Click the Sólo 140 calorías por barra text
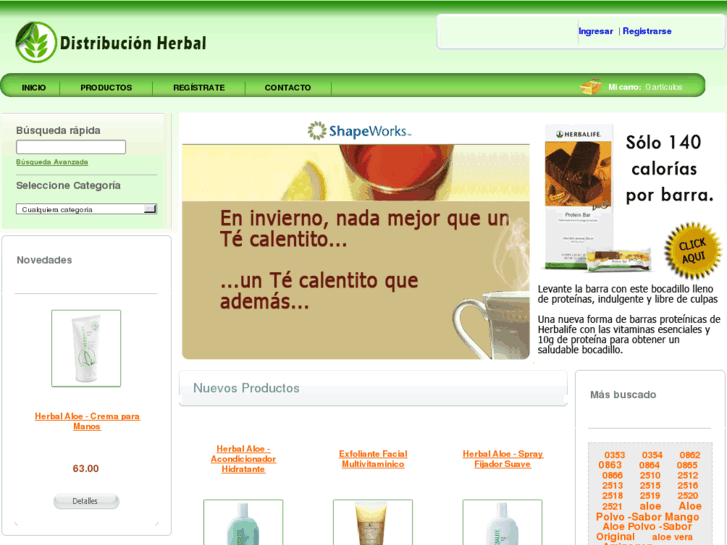 click(x=669, y=169)
